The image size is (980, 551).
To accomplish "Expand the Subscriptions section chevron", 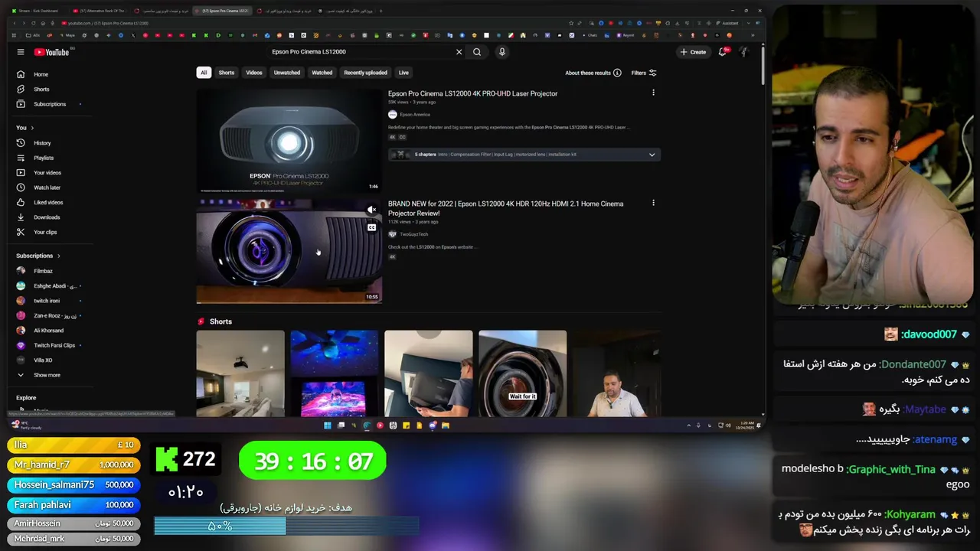I will 58,256.
